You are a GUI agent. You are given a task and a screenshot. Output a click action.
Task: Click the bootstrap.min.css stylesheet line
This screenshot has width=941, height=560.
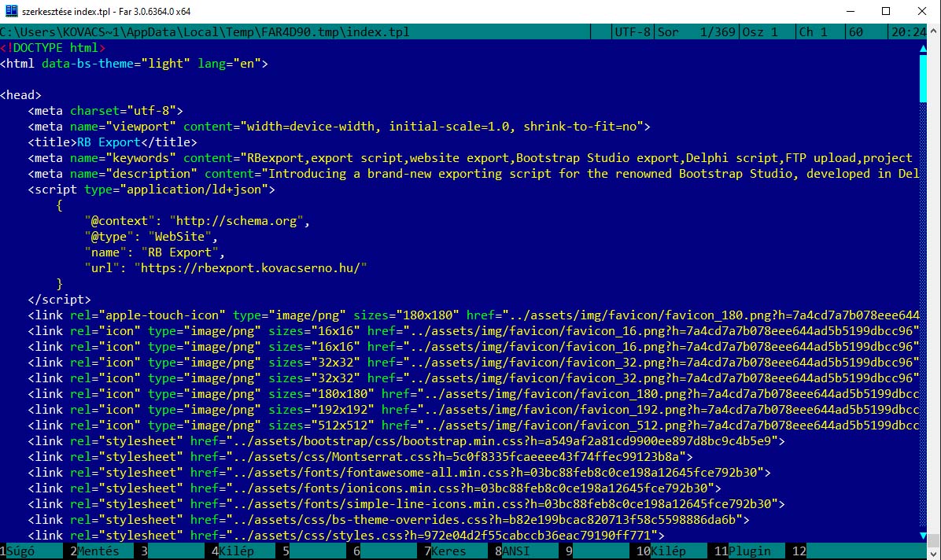coord(406,441)
